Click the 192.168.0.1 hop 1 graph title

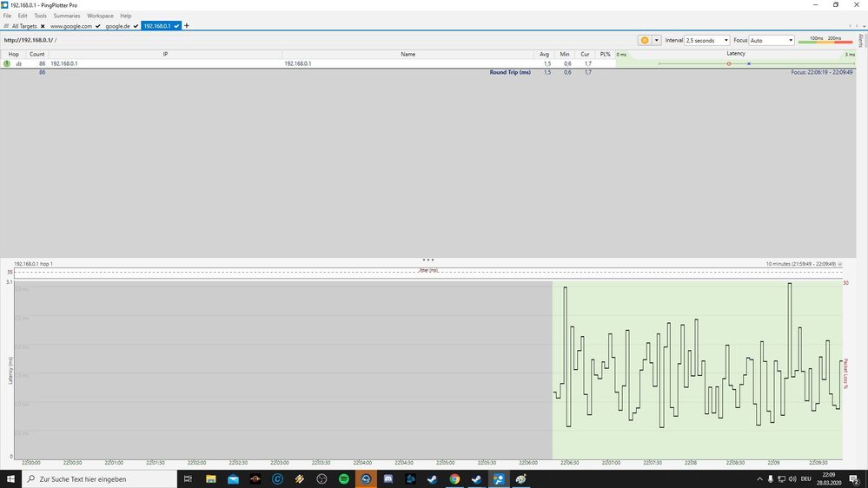[33, 264]
